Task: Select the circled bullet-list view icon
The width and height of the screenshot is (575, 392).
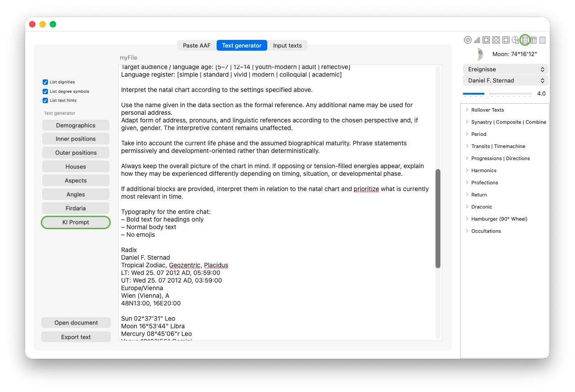Action: click(x=525, y=39)
